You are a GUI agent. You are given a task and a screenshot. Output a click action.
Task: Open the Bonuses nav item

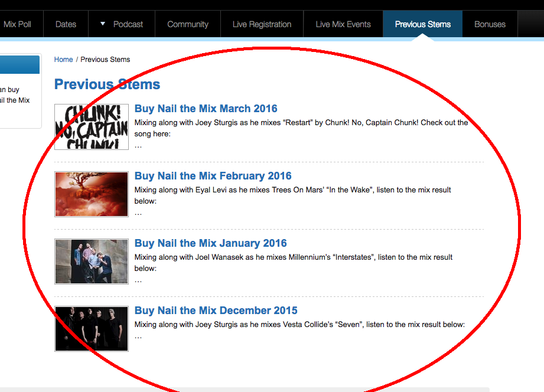click(490, 24)
